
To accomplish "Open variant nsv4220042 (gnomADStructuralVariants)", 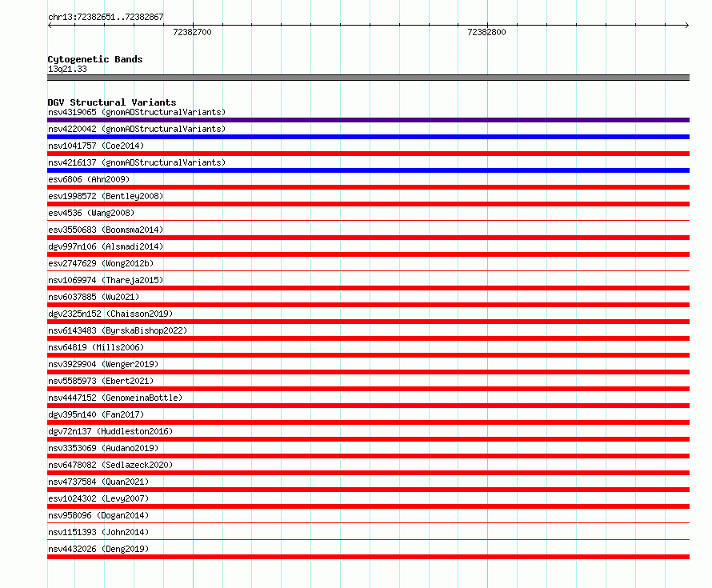I will pyautogui.click(x=137, y=129).
